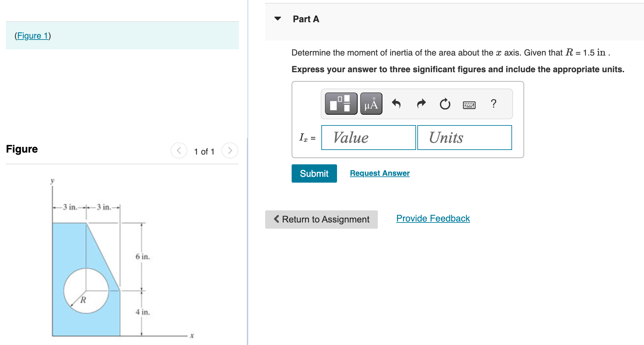This screenshot has height=345, width=644.
Task: Click Request Answer
Action: pos(379,173)
